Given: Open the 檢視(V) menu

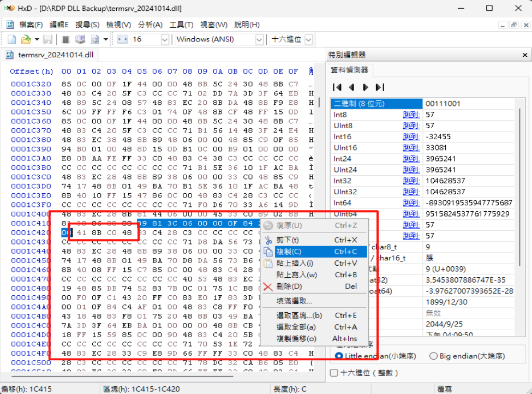Looking at the screenshot, I should click(118, 25).
